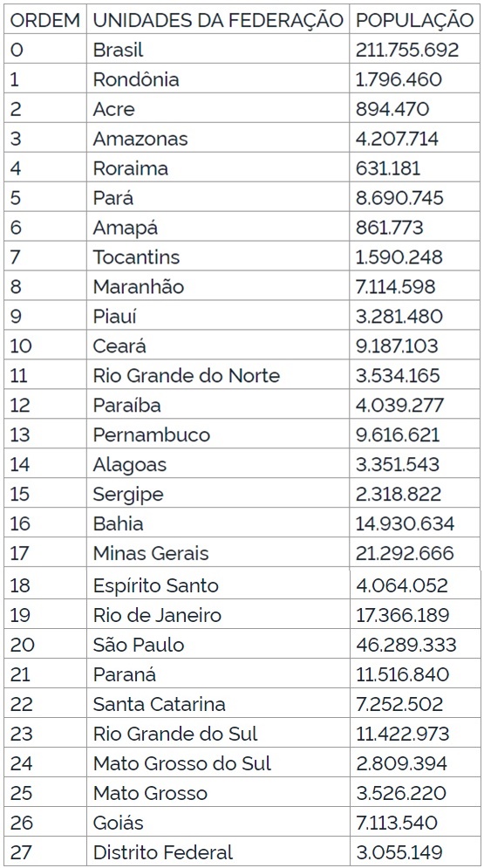The height and width of the screenshot is (868, 484).
Task: Select the Brasil cell
Action: [x=218, y=50]
